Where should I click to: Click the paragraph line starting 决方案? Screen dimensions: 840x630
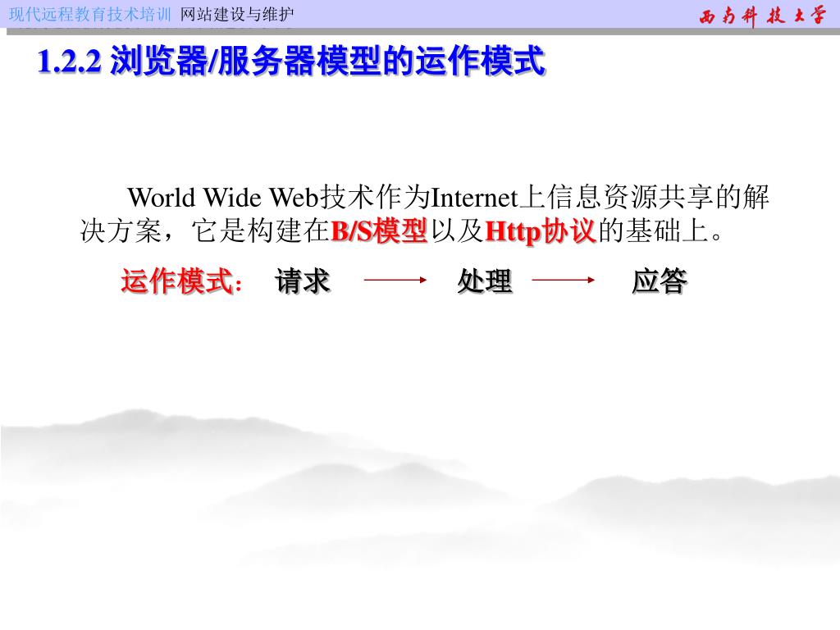(x=402, y=231)
